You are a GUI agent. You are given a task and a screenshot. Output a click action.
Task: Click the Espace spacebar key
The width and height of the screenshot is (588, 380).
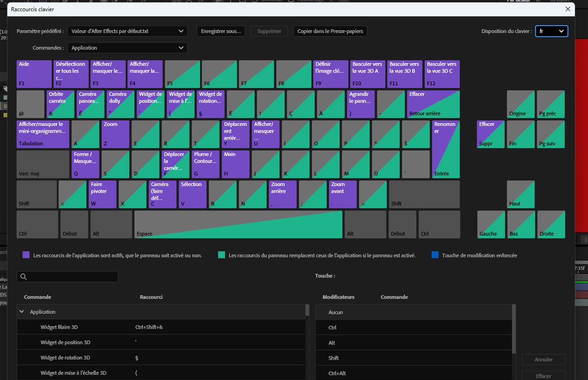coord(238,224)
